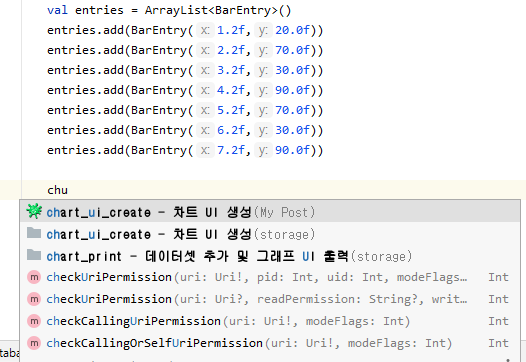Click Int return type of checkCallingUriPermission

tap(498, 321)
